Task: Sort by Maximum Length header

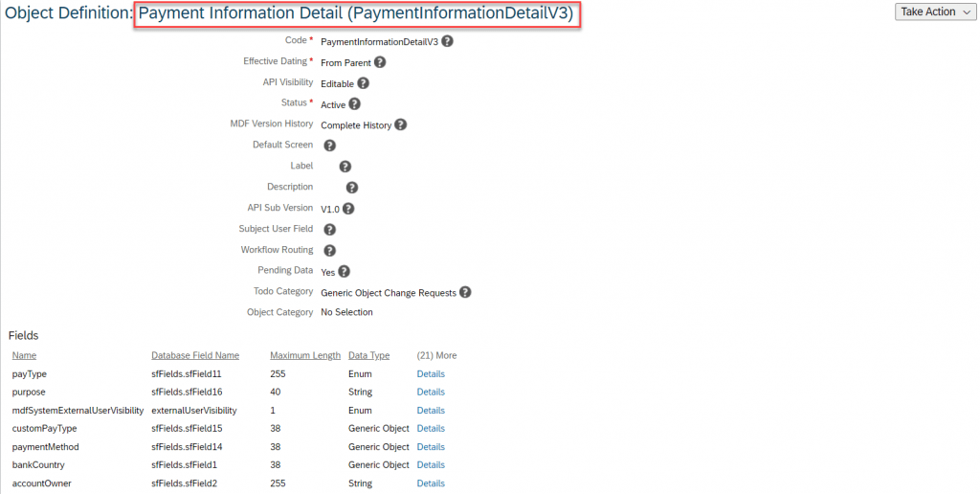Action: [x=305, y=355]
